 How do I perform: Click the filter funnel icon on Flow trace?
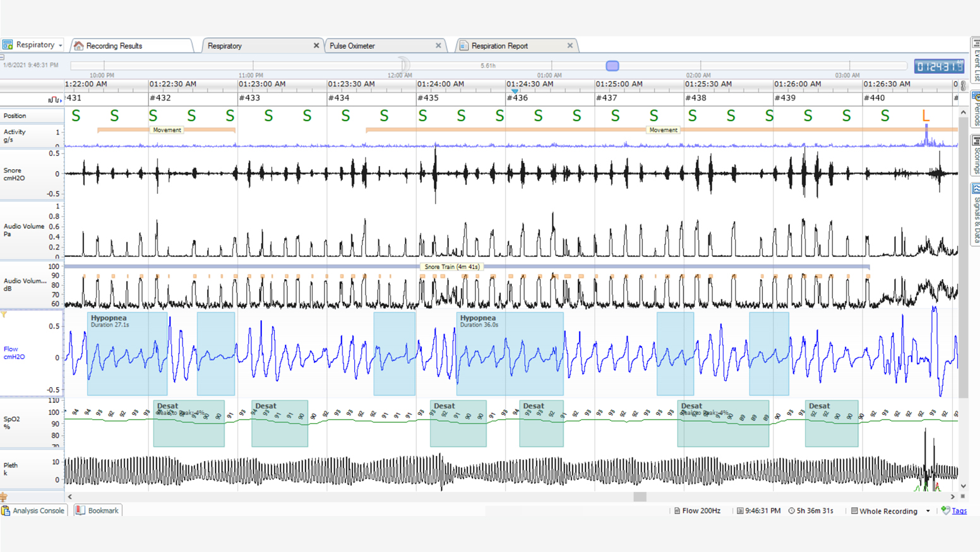point(4,314)
